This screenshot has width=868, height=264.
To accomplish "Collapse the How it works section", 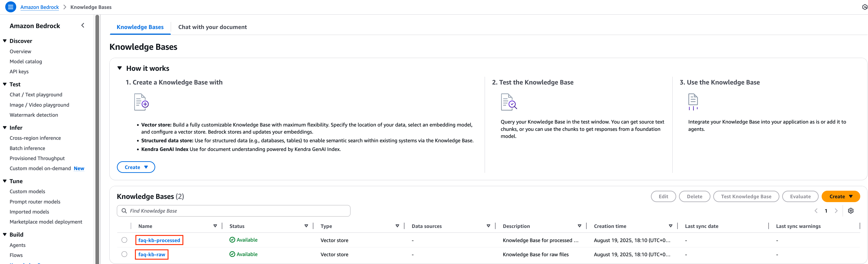I will (x=120, y=68).
